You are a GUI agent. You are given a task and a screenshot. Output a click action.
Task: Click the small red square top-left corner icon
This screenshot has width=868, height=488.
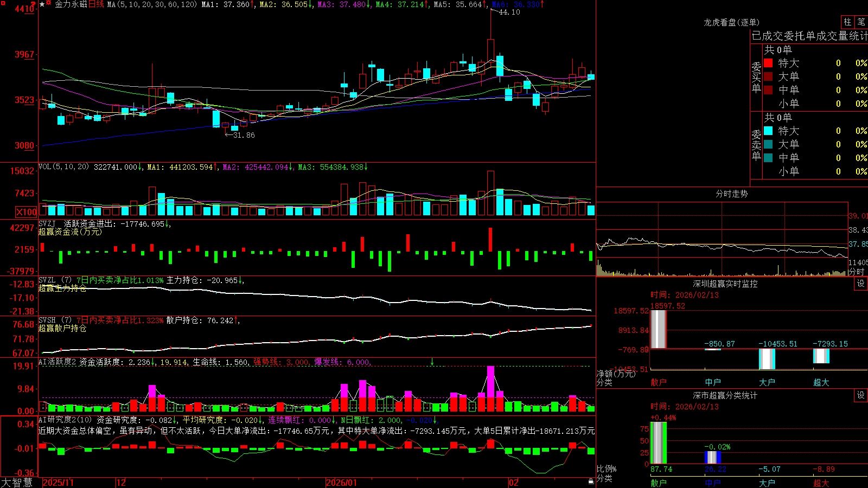(3, 3)
